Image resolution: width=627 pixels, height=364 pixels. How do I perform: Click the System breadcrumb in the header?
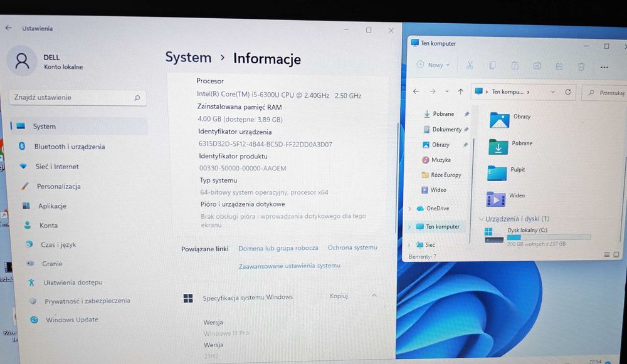point(188,58)
